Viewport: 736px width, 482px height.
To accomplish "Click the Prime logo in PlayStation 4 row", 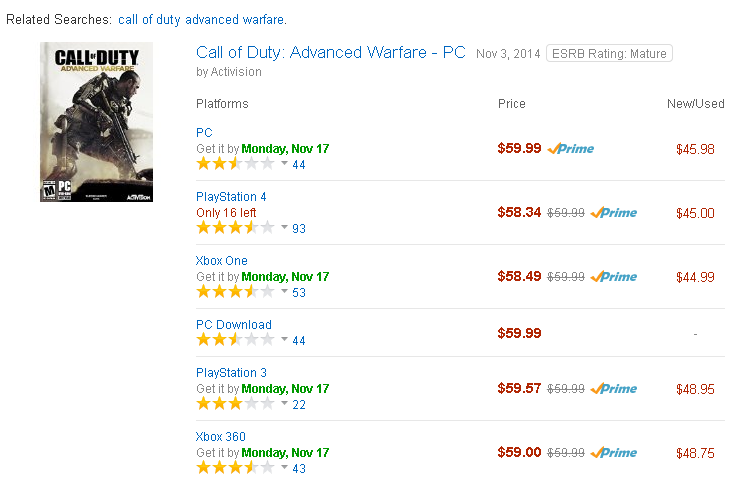I will [614, 213].
